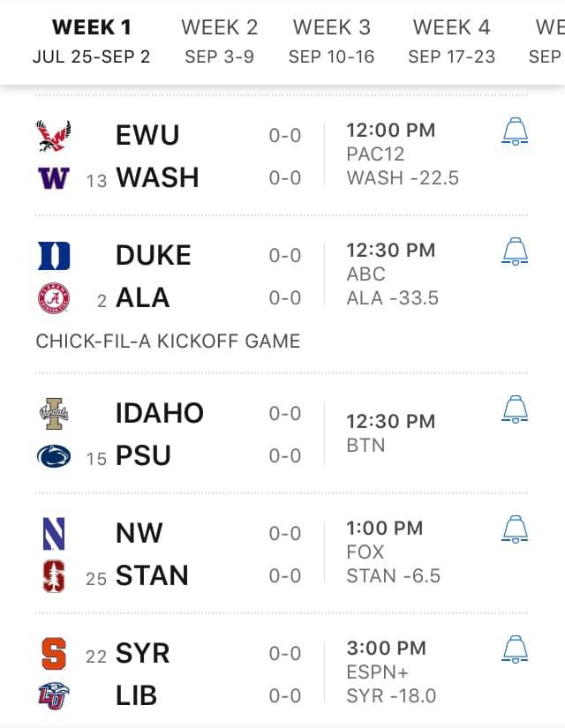Open the Eastern Washington eagle logo

54,136
